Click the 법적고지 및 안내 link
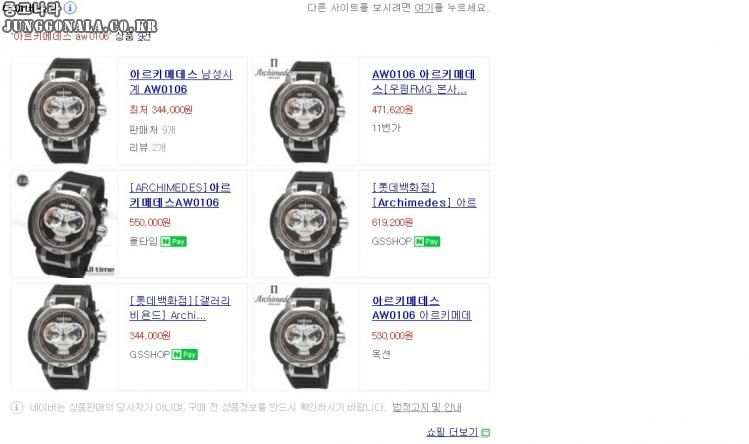 tap(427, 407)
